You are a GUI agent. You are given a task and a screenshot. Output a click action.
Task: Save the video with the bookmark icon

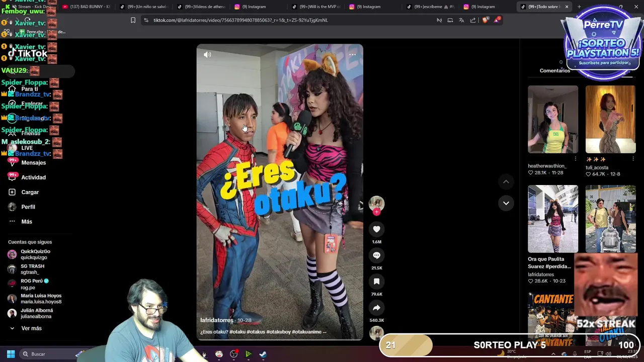coord(376,282)
